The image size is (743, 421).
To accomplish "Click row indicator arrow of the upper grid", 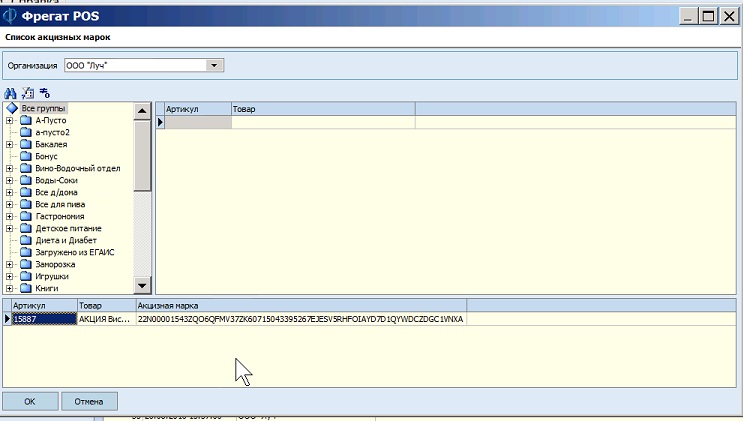I will (160, 122).
